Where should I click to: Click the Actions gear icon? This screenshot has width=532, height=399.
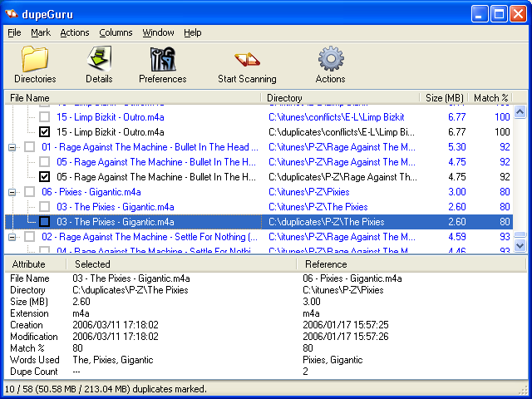pyautogui.click(x=331, y=59)
